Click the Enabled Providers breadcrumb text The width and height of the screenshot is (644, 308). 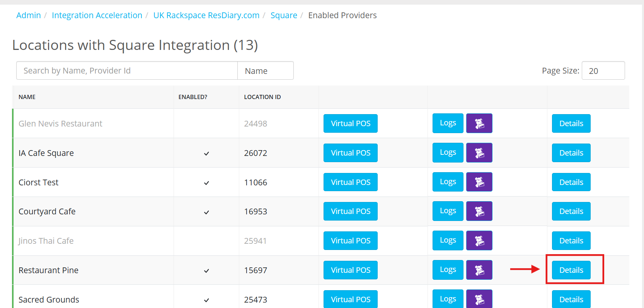coord(342,15)
